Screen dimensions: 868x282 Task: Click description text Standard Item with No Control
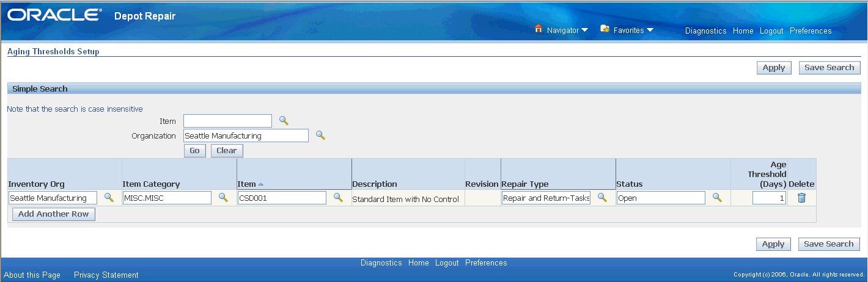(x=406, y=199)
